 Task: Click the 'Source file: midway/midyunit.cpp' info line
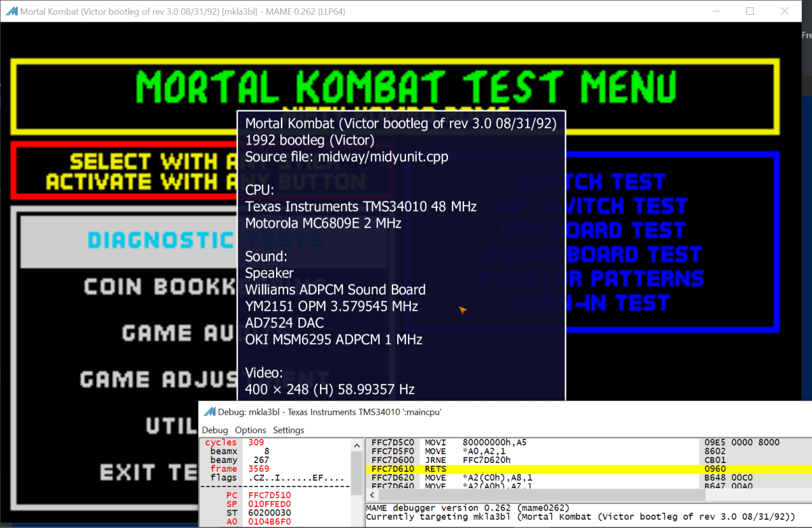pyautogui.click(x=346, y=156)
